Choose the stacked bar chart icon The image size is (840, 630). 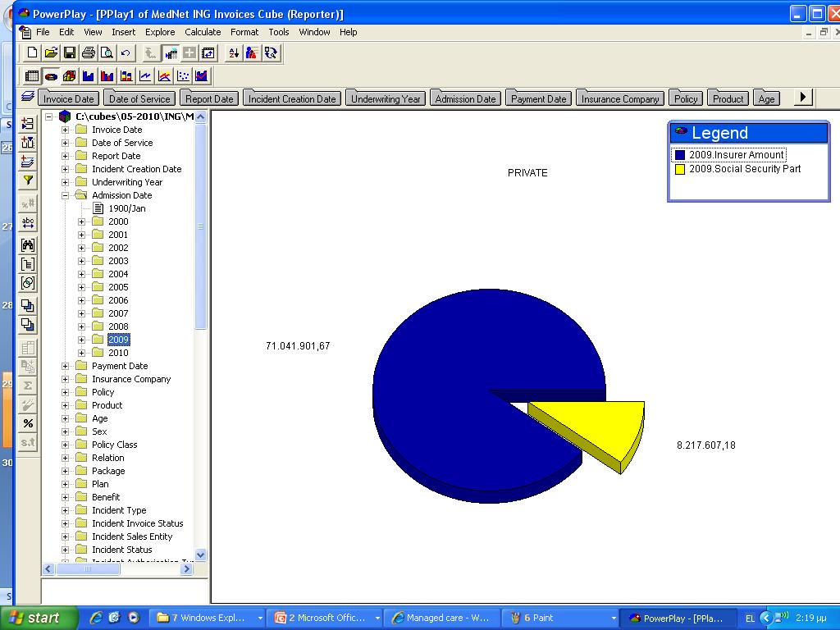126,76
